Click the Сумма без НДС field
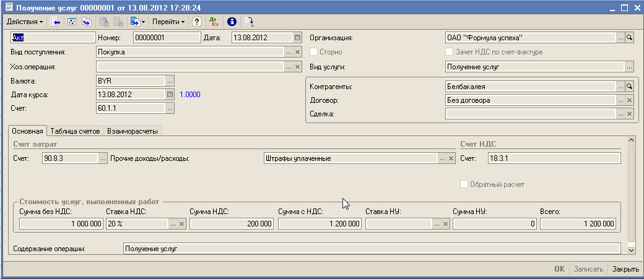 tap(61, 223)
